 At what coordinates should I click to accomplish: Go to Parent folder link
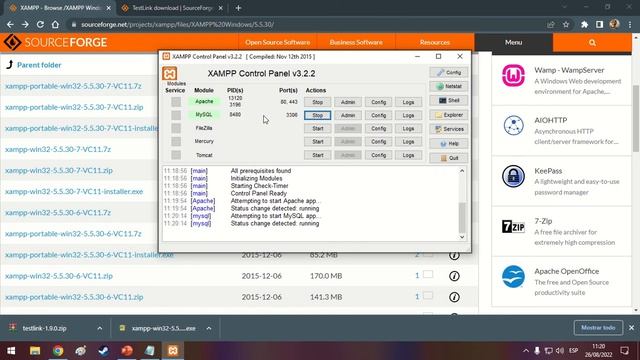pos(39,65)
